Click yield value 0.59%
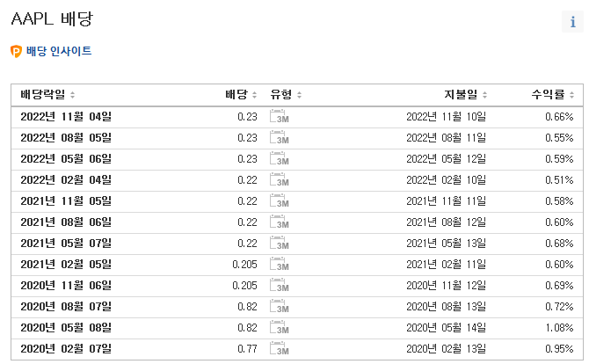589x364 pixels. pos(559,159)
